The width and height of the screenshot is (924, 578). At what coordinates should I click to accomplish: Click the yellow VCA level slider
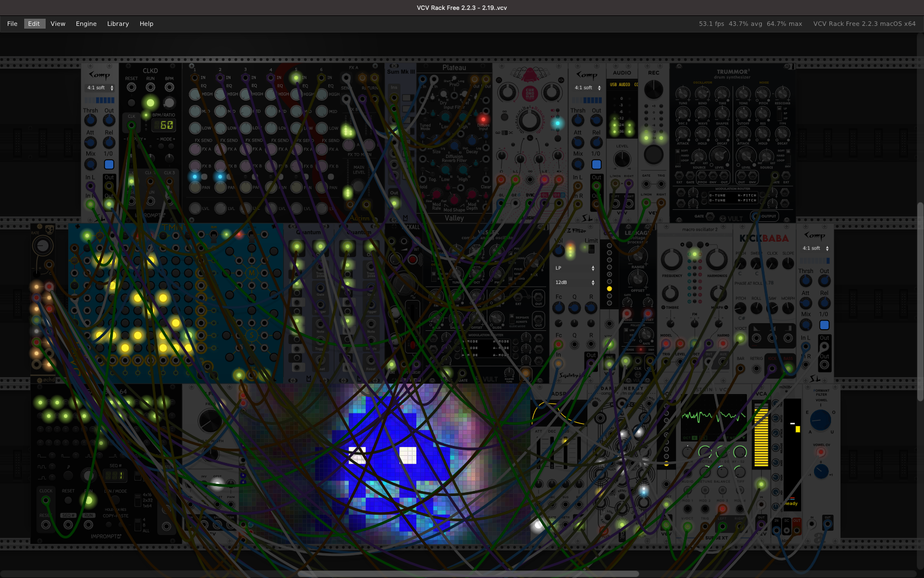[x=761, y=435]
